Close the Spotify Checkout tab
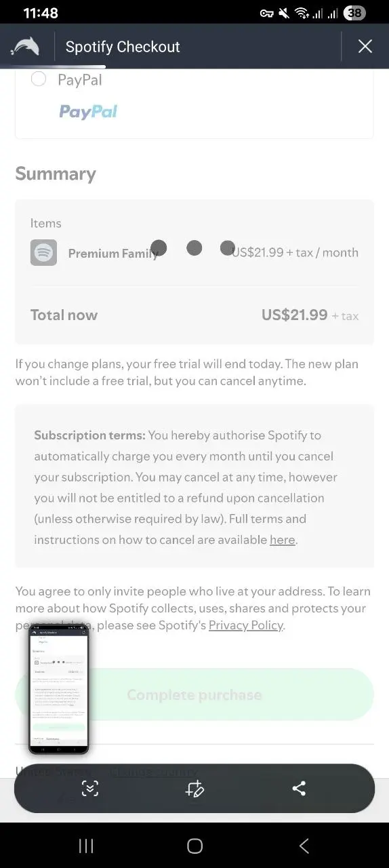 tap(365, 46)
